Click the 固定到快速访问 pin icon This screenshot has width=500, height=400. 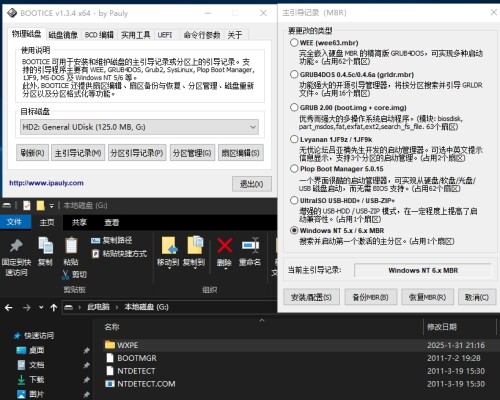pyautogui.click(x=16, y=247)
